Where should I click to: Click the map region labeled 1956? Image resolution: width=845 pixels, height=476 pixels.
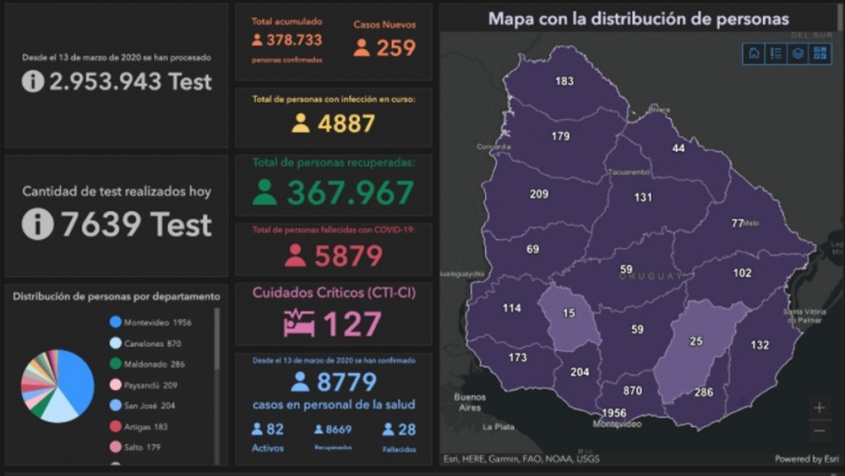click(614, 412)
